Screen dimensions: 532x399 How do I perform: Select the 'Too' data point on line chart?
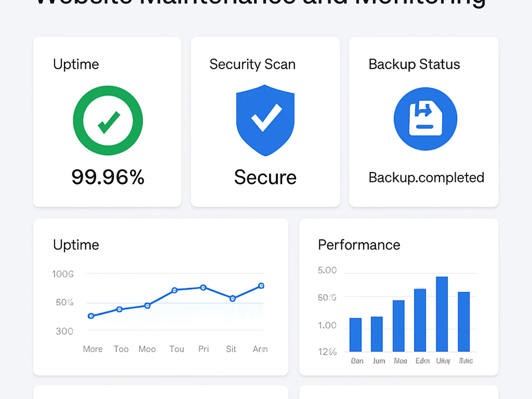coord(119,309)
